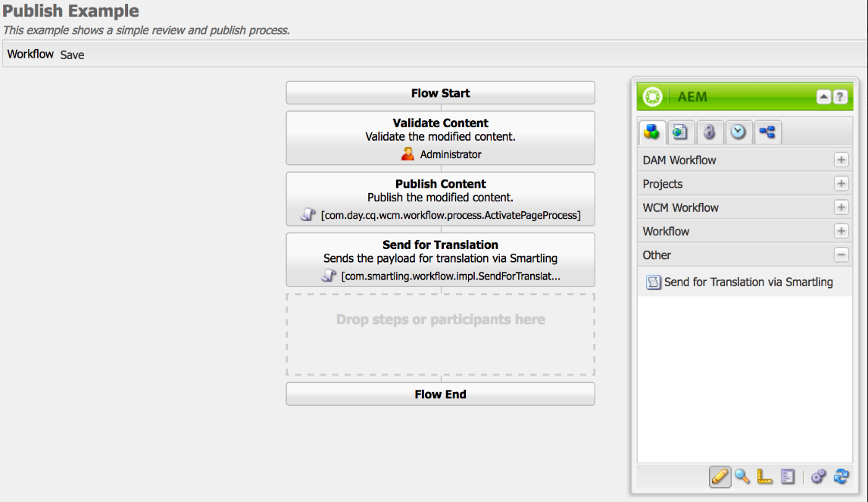
Task: Expand the DAM Workflow component group
Action: (x=841, y=160)
